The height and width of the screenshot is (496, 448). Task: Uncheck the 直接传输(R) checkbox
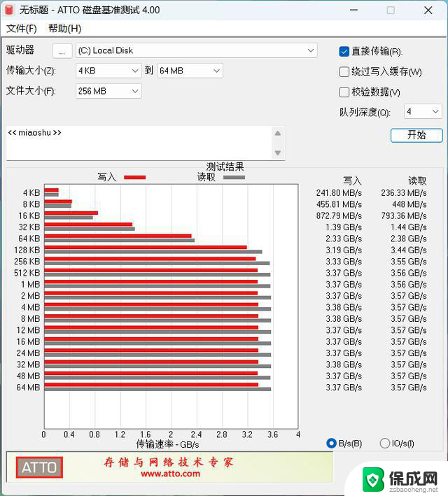344,52
